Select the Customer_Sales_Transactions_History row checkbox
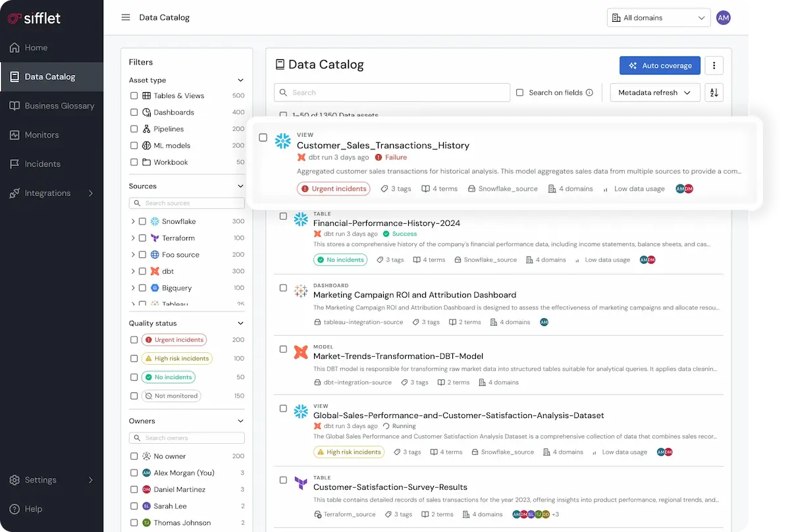 [263, 138]
